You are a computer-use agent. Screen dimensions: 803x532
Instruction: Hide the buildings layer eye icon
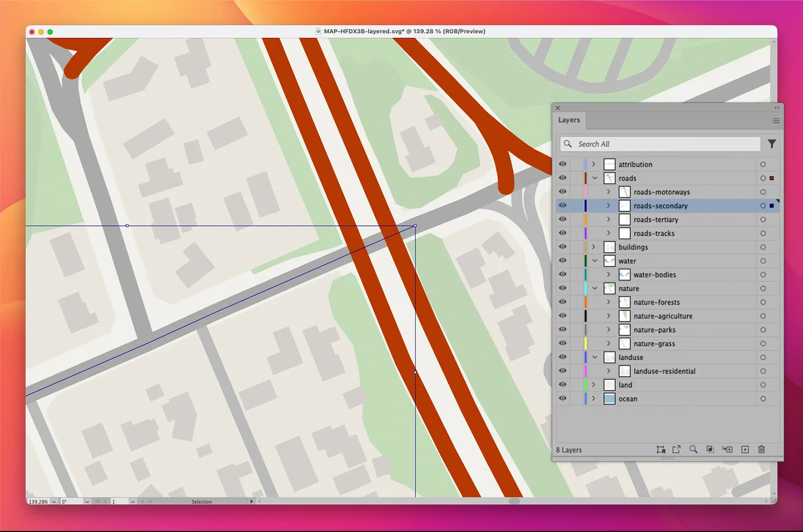click(563, 247)
